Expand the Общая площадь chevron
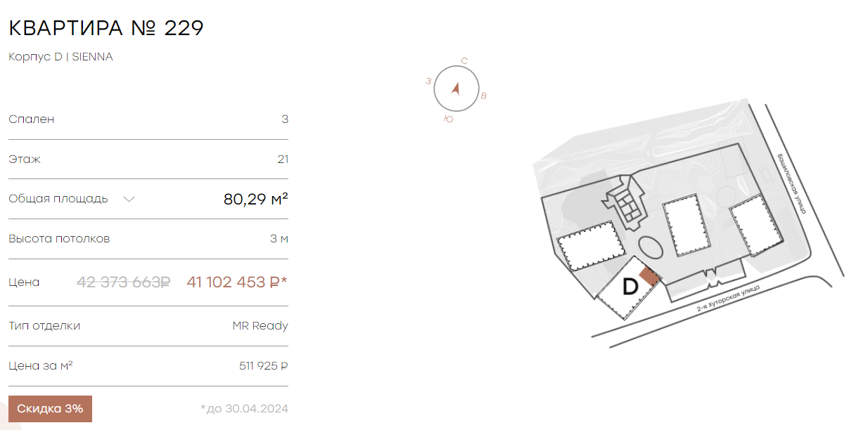 click(x=129, y=199)
